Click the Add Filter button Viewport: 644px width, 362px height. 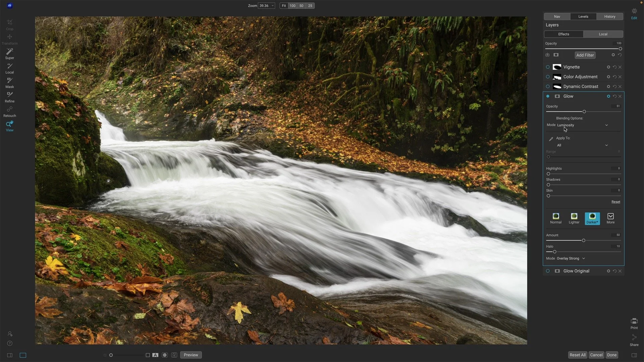(585, 55)
